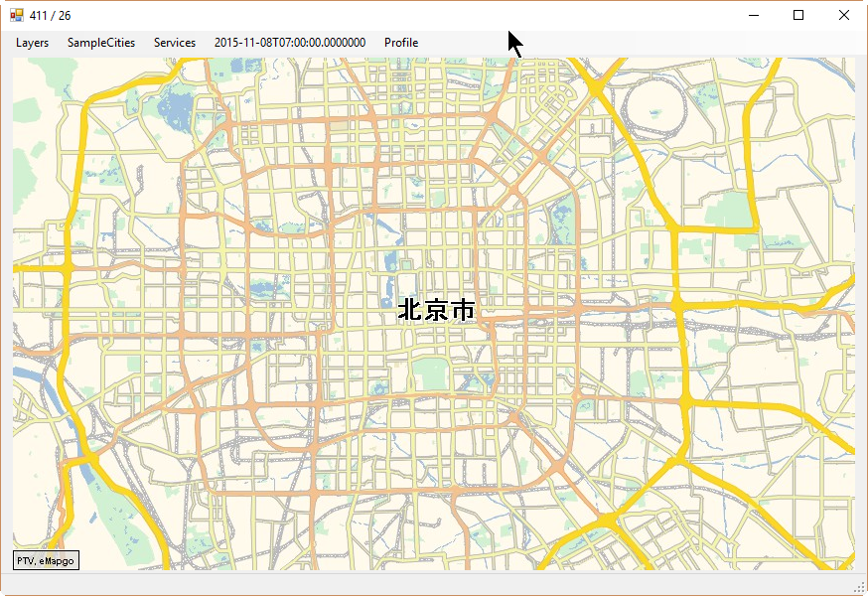Click yellow highway interchange east of 北京市 label

tap(677, 300)
